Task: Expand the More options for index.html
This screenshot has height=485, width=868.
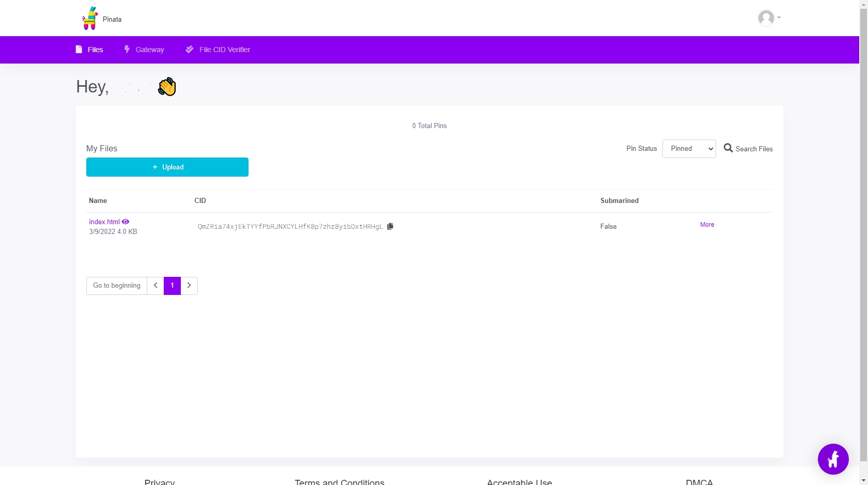Action: (x=707, y=225)
